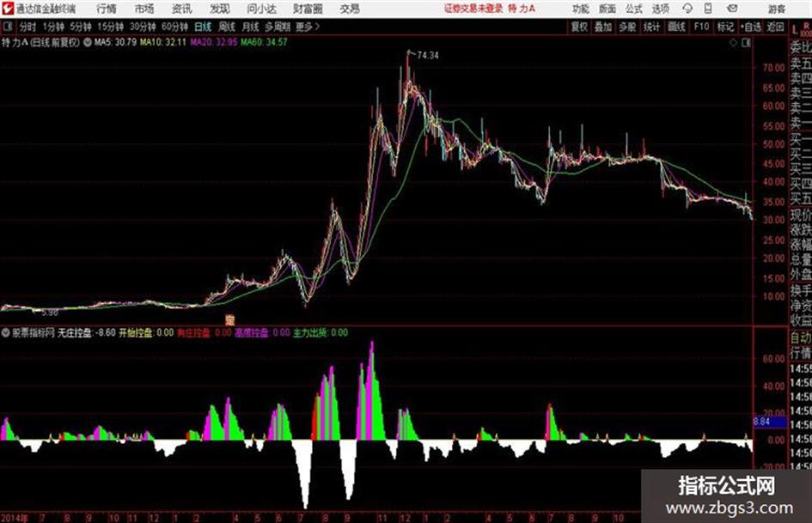Viewport: 812px width, 523px height.
Task: Click the MA5: 30.79 indicator value
Action: click(115, 42)
